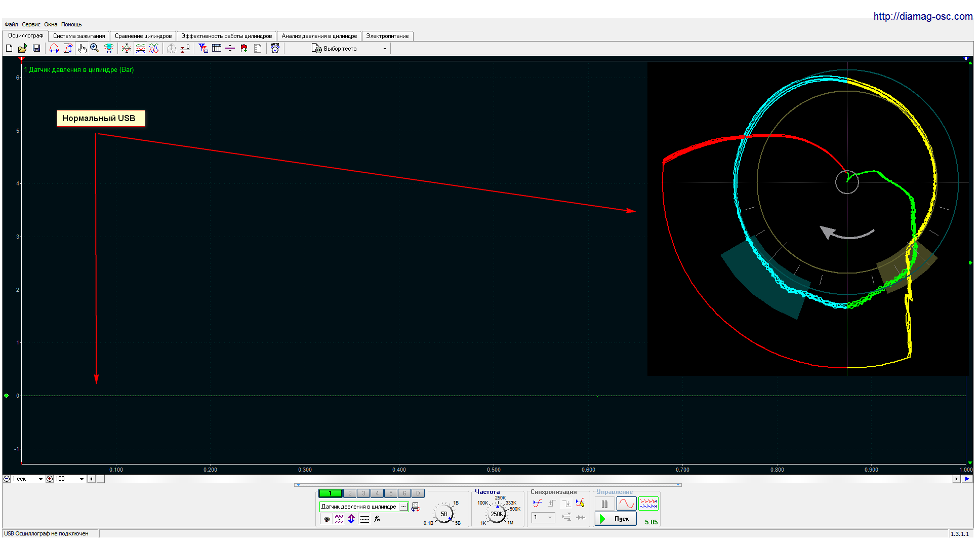Click the line style icon
Viewport: 980px width, 540px height.
click(x=364, y=519)
